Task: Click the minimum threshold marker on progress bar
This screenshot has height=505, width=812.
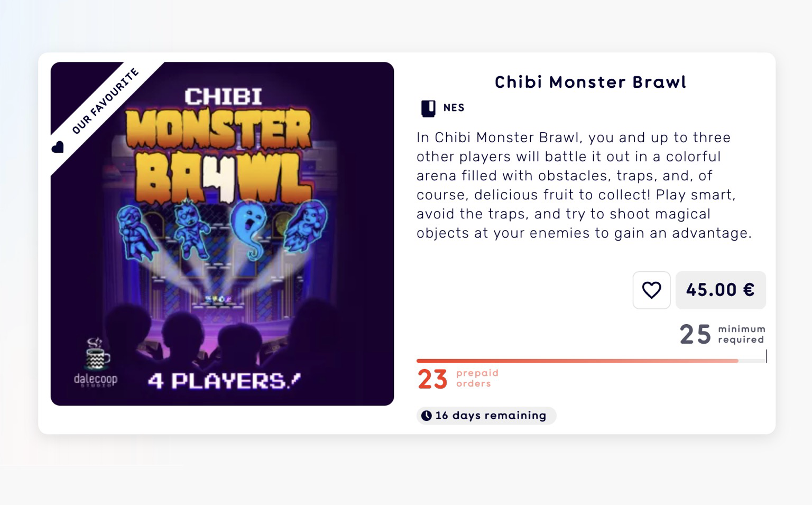Action: pyautogui.click(x=766, y=356)
